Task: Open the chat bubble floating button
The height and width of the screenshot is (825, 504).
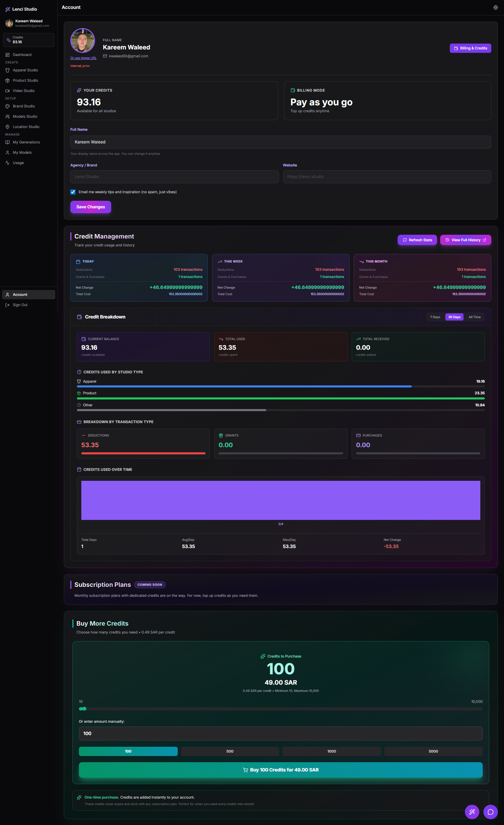Action: pos(490,812)
